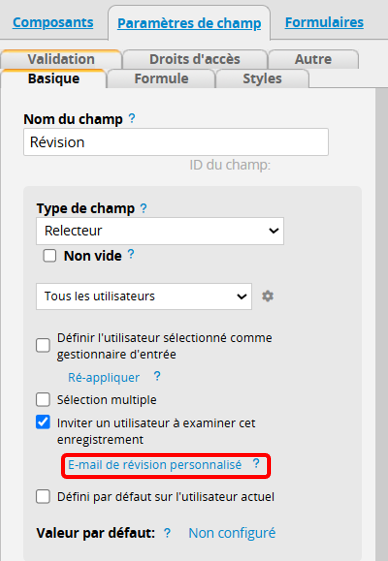
Task: Uncheck Inviter un utilisateur à examiner
Action: (43, 422)
